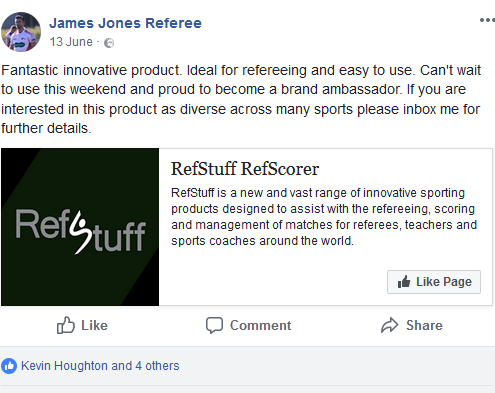Open the post options three-dots menu

(487, 20)
